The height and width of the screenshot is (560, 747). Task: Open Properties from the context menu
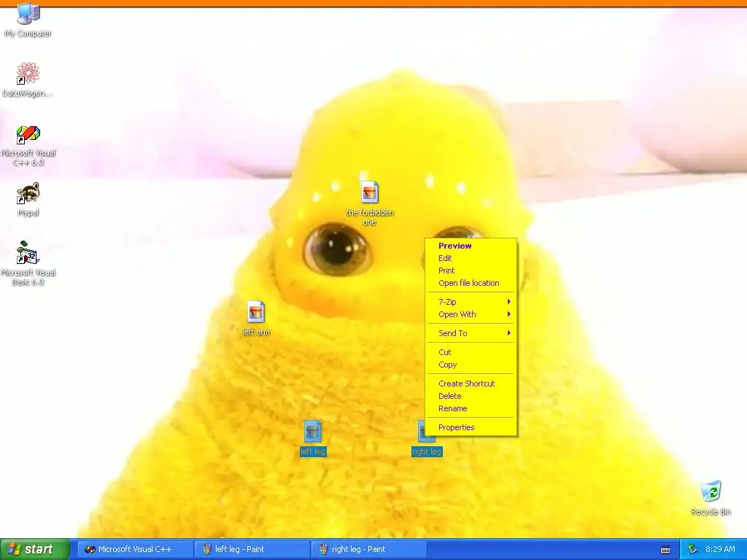click(471, 427)
